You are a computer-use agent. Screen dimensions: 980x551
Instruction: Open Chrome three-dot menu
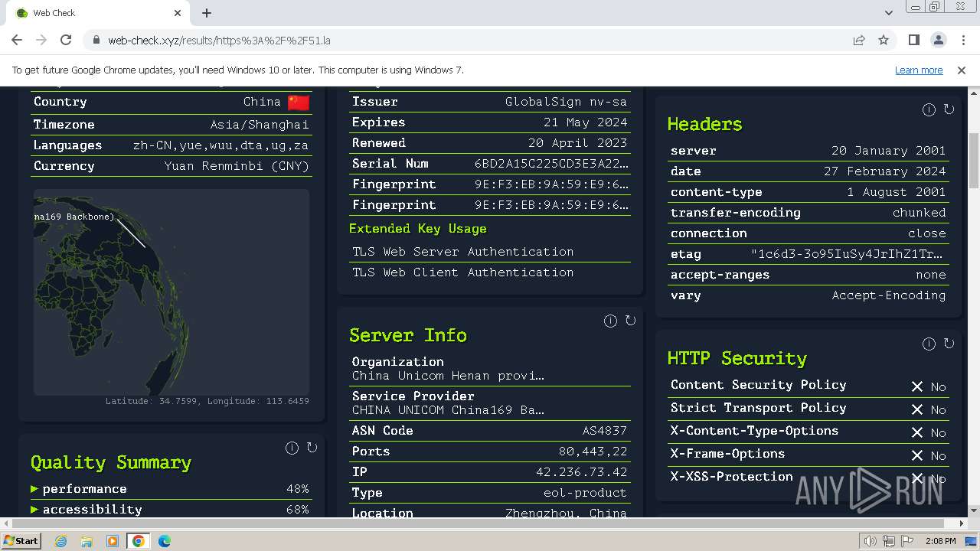pyautogui.click(x=962, y=40)
